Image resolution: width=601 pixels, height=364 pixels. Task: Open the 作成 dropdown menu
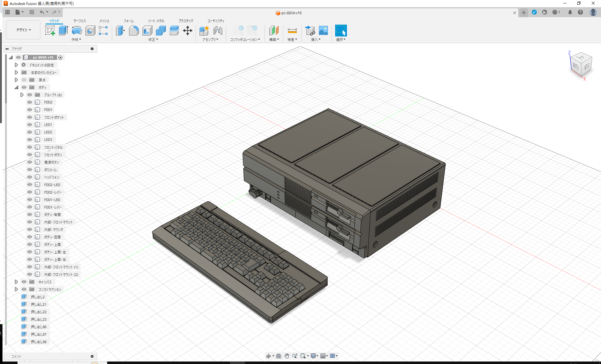coord(76,40)
